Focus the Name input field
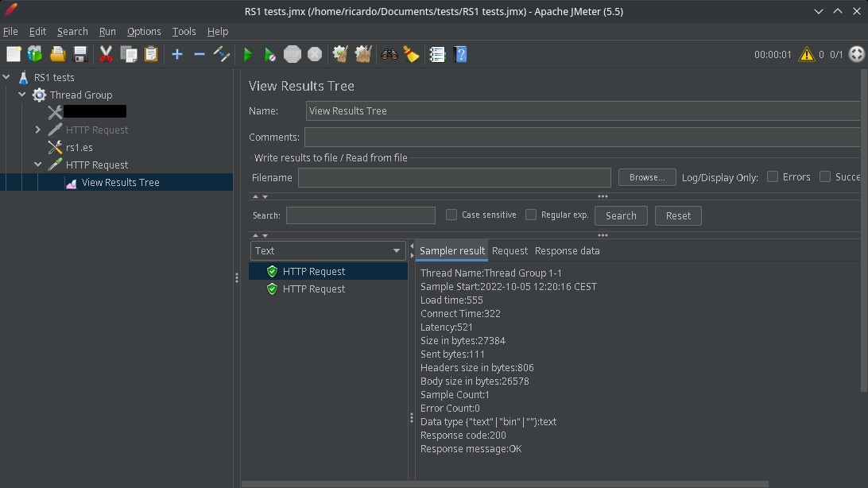 click(x=584, y=111)
